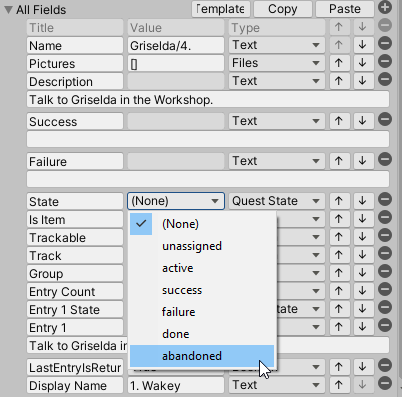
Task: Move Display Name field up
Action: [x=339, y=385]
